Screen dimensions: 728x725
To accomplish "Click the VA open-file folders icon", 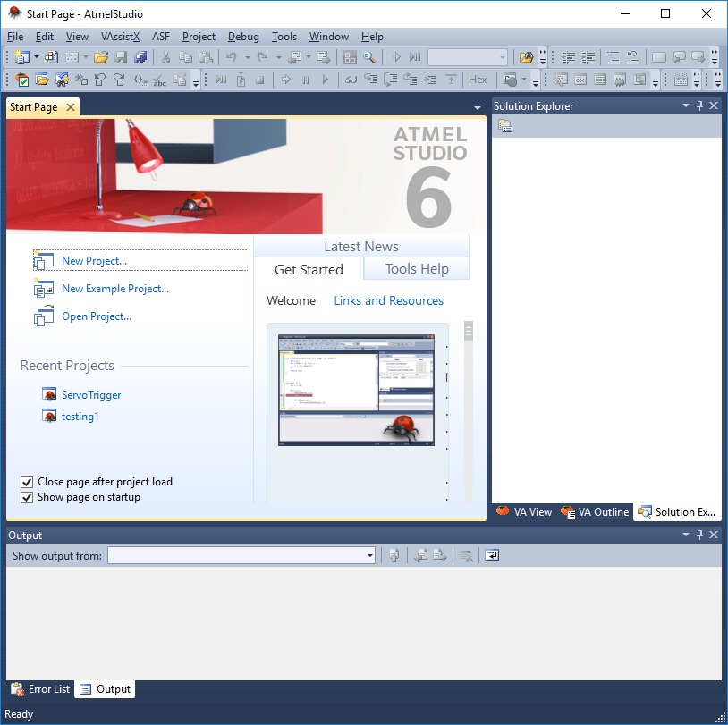I will click(42, 80).
